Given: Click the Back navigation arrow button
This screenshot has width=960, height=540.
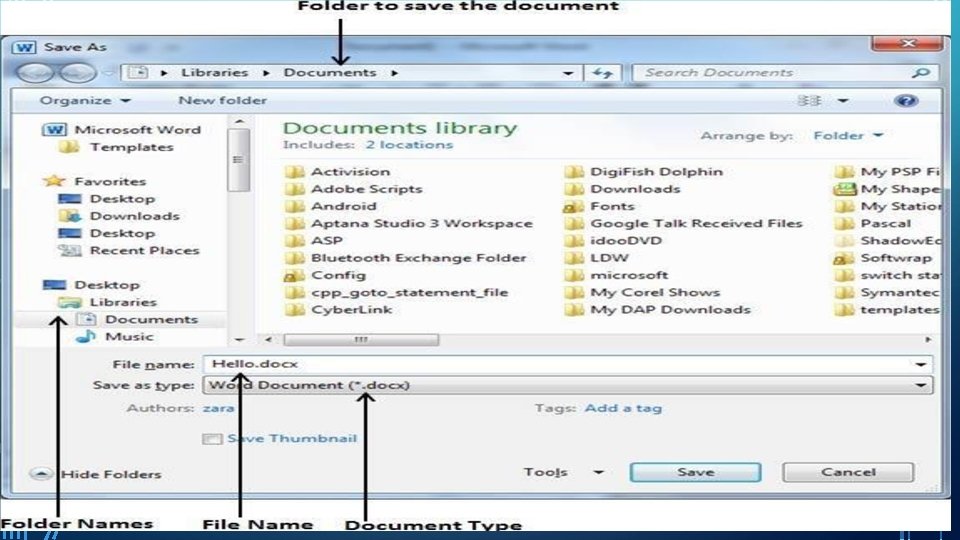Looking at the screenshot, I should [x=36, y=73].
